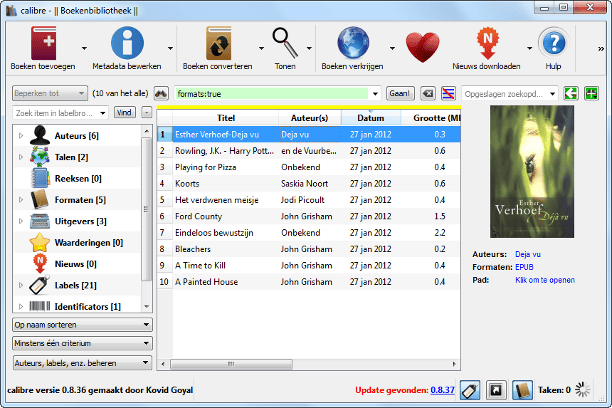Click the minus collapse button next to Vind
The height and width of the screenshot is (408, 612).
[146, 112]
